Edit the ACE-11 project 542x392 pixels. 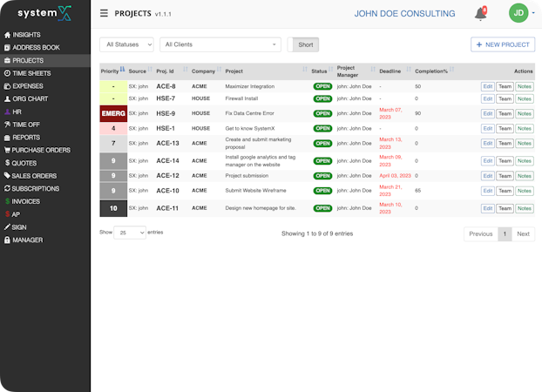point(488,208)
